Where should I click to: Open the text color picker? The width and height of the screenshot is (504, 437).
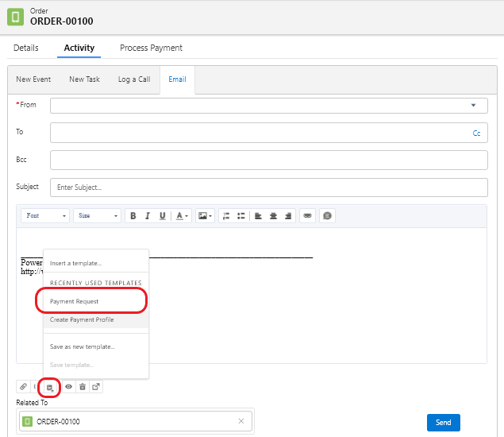[183, 216]
